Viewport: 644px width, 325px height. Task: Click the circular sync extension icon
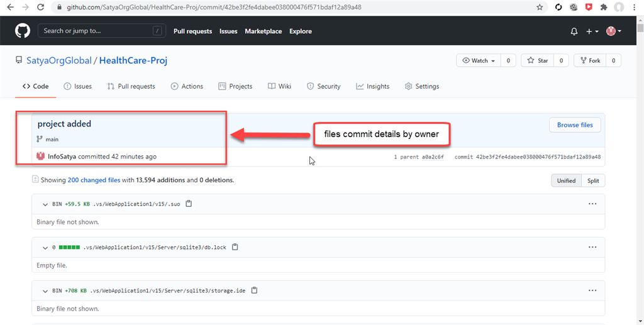click(x=558, y=7)
